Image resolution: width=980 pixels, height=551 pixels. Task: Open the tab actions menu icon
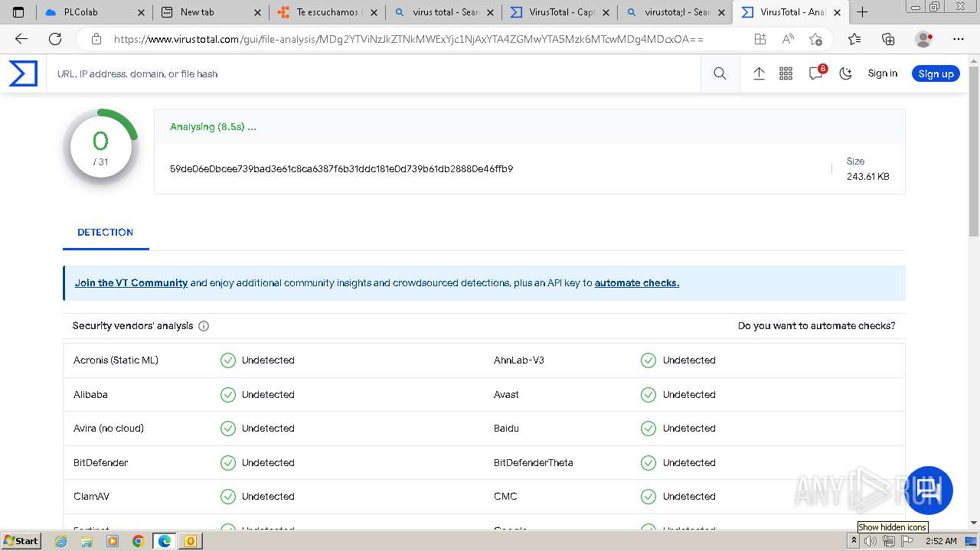tap(18, 12)
